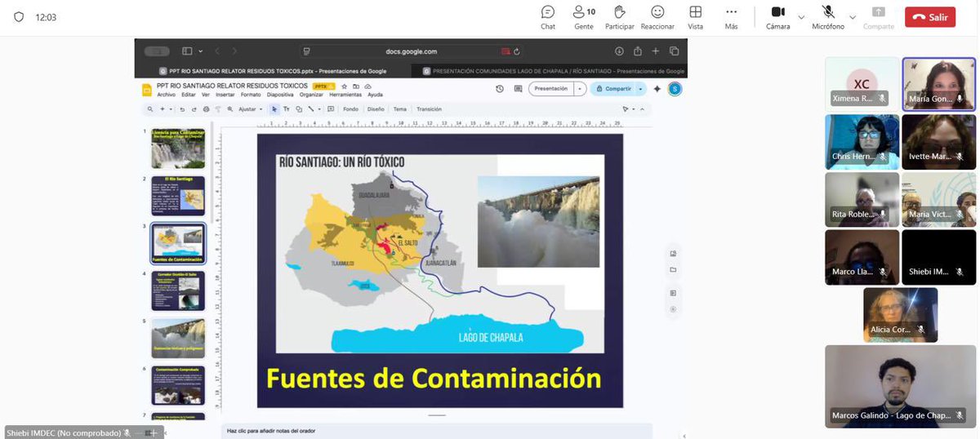Select the cursor arrow tool

pyautogui.click(x=274, y=109)
